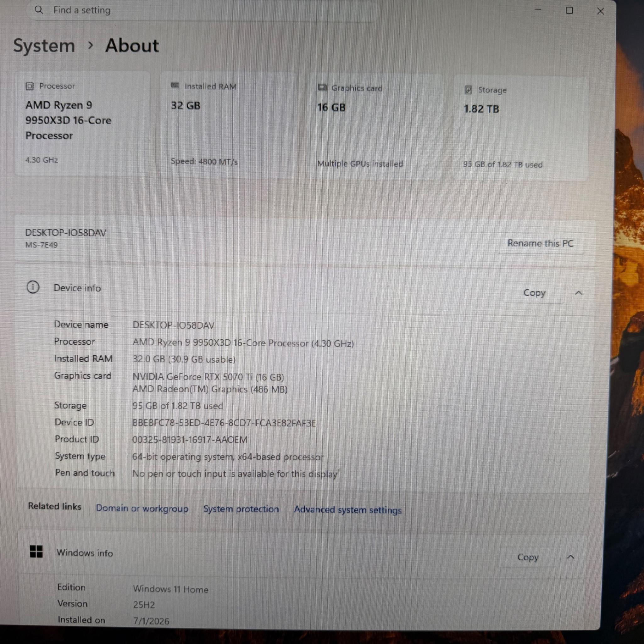Click the Graphics card icon
Viewport: 644px width, 644px height.
pyautogui.click(x=322, y=87)
